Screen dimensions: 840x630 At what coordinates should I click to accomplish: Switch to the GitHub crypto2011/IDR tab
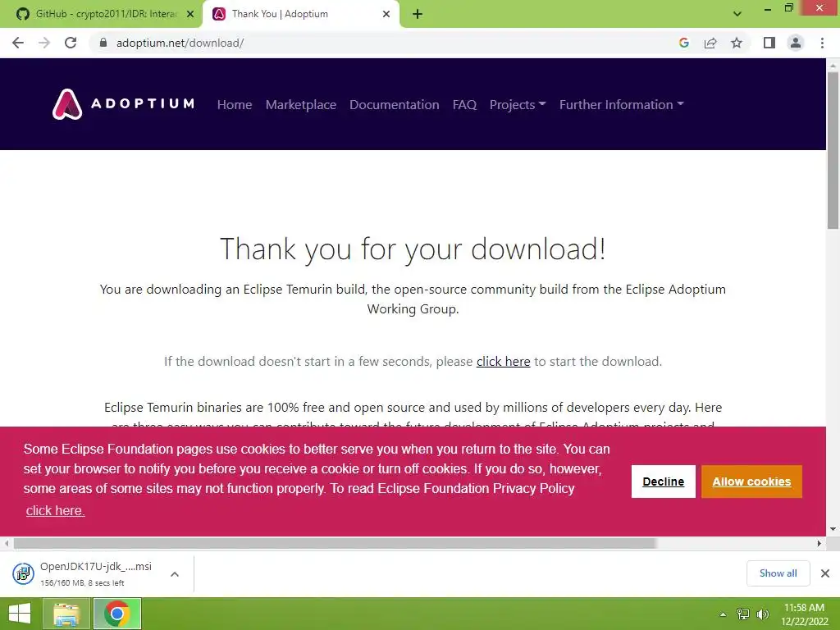[x=101, y=14]
